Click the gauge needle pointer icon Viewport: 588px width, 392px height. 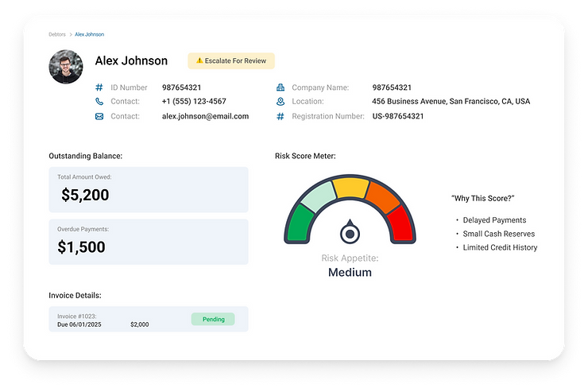click(x=350, y=231)
